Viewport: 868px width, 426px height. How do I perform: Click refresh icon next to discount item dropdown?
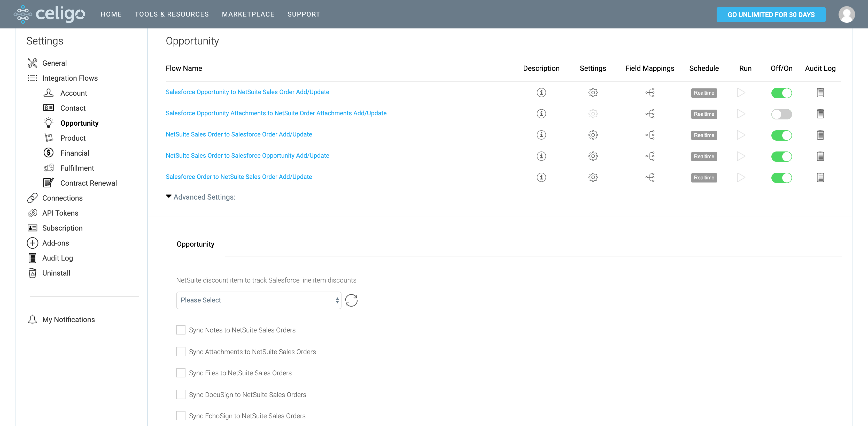click(x=351, y=300)
